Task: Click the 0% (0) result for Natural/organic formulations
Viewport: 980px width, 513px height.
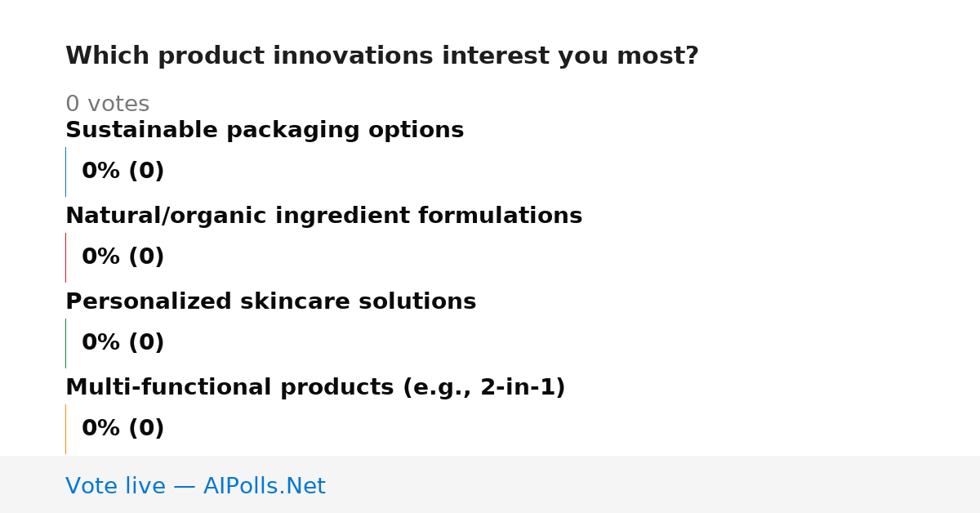Action: (123, 257)
